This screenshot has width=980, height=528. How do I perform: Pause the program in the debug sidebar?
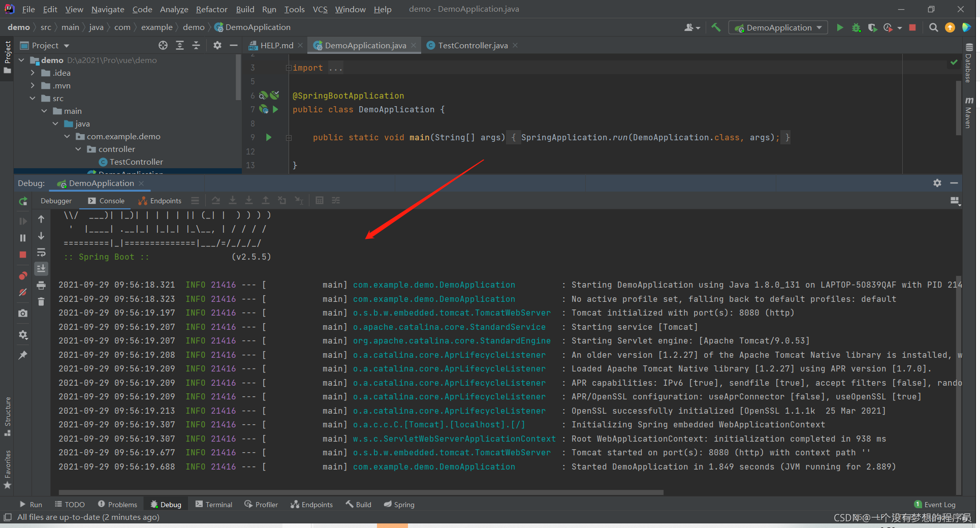click(23, 238)
